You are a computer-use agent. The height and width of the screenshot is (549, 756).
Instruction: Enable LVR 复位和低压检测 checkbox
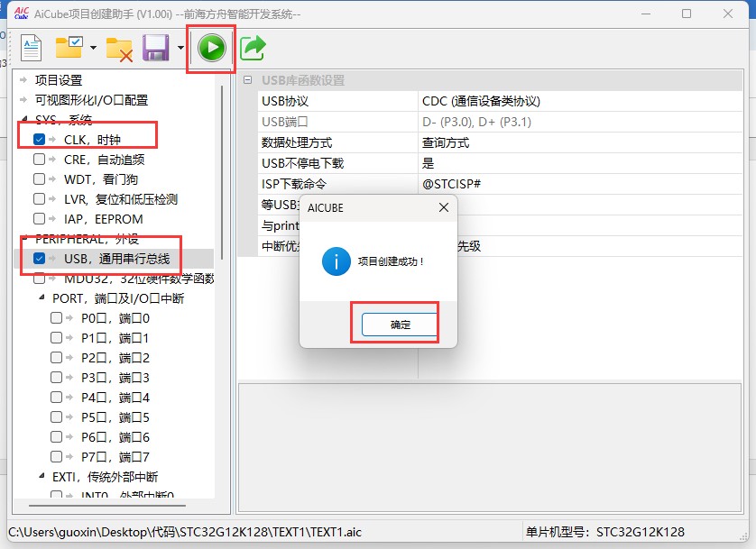pyautogui.click(x=39, y=199)
